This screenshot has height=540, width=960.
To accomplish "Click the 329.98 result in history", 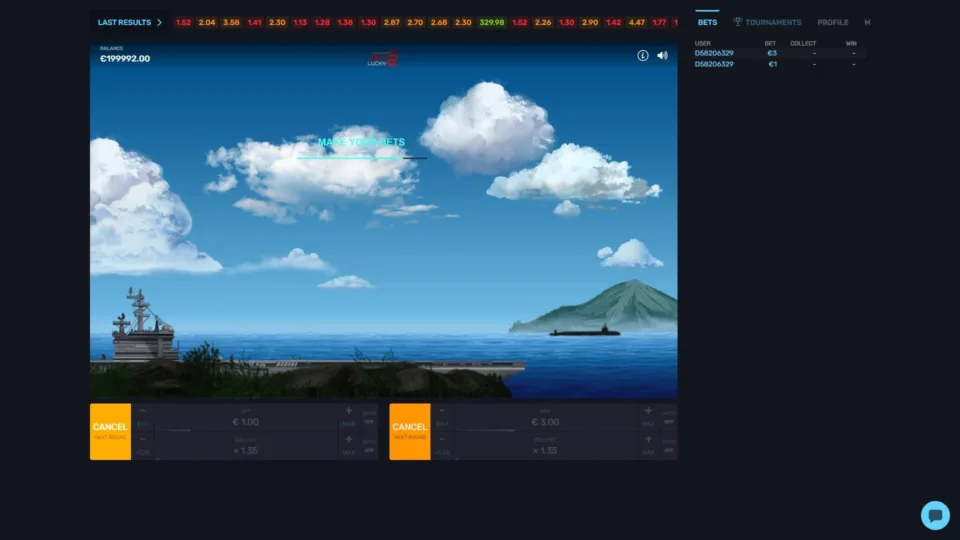I will pyautogui.click(x=492, y=22).
